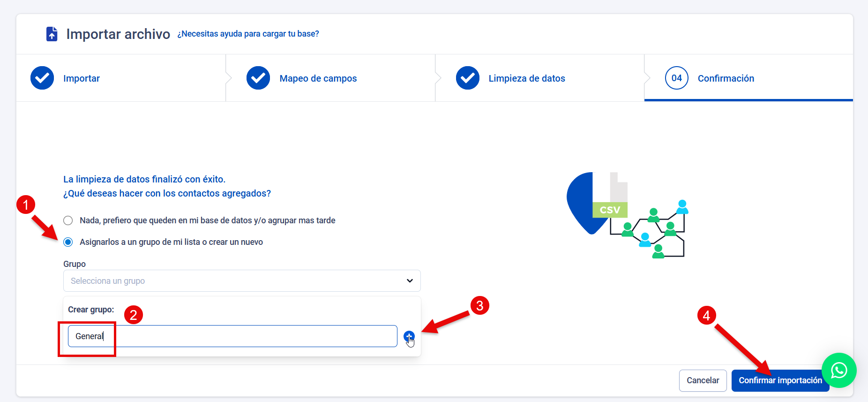
Task: Go to the Importar step tab
Action: click(x=82, y=78)
